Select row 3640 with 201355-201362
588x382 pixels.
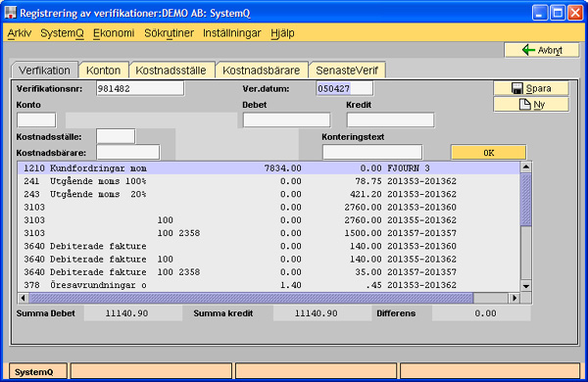tap(269, 259)
